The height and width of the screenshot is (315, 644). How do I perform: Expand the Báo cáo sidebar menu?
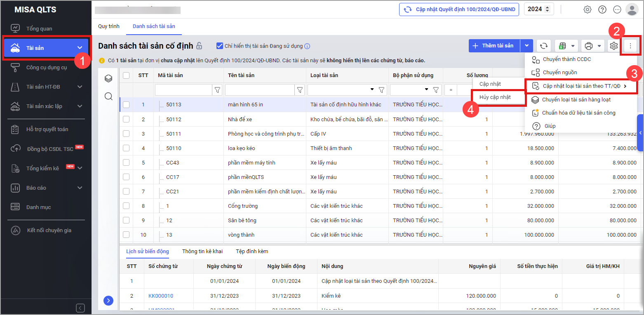tap(80, 188)
